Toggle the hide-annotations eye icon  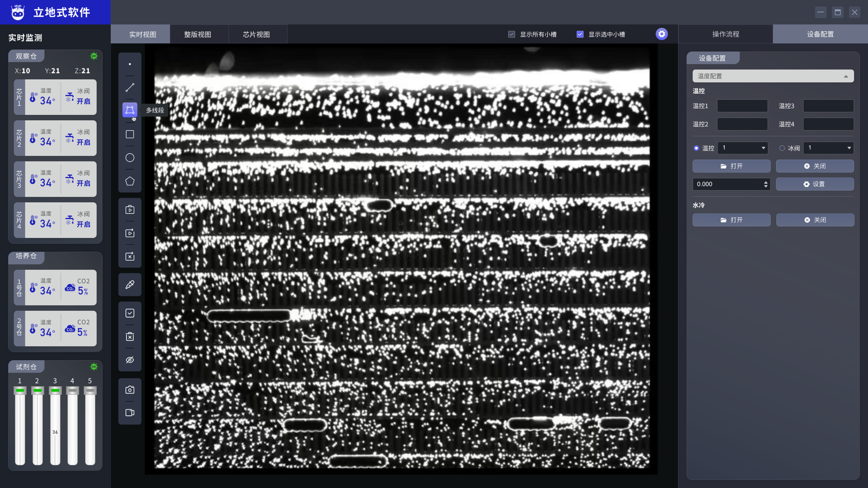[130, 360]
